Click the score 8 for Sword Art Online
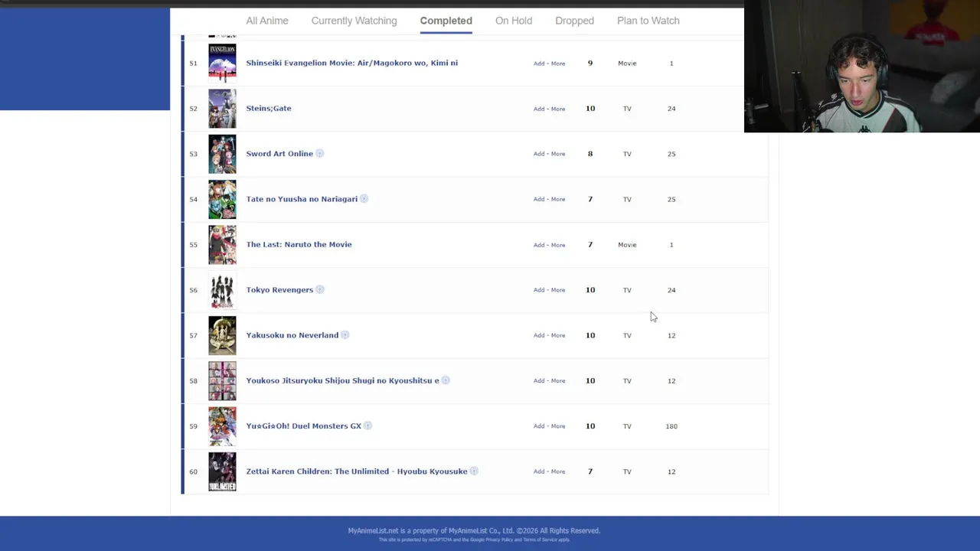The height and width of the screenshot is (551, 980). (590, 154)
